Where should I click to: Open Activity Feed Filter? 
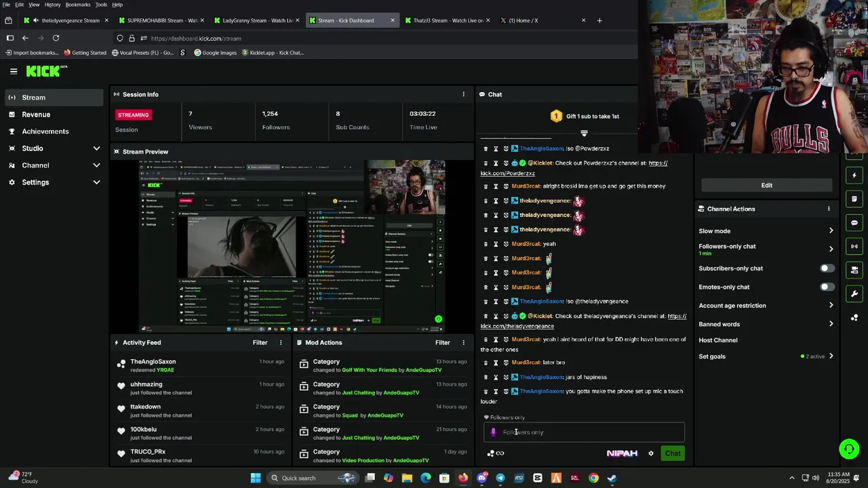tap(260, 342)
